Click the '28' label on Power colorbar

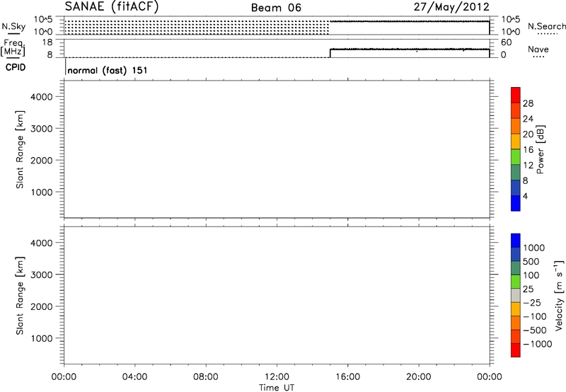point(528,103)
